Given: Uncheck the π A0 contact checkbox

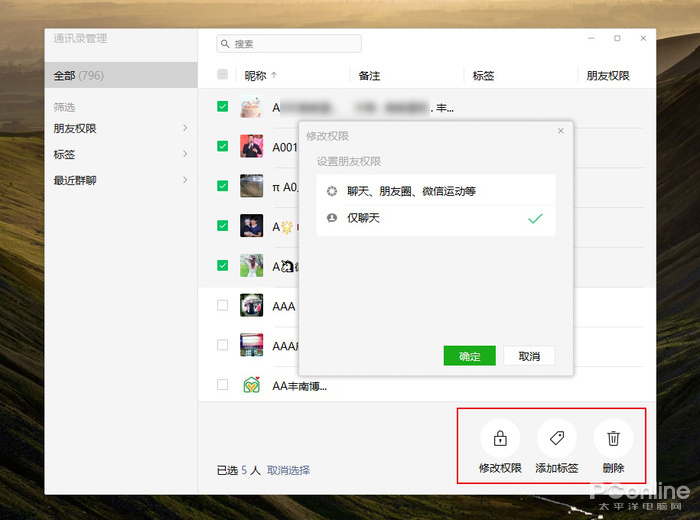Looking at the screenshot, I should click(x=222, y=186).
